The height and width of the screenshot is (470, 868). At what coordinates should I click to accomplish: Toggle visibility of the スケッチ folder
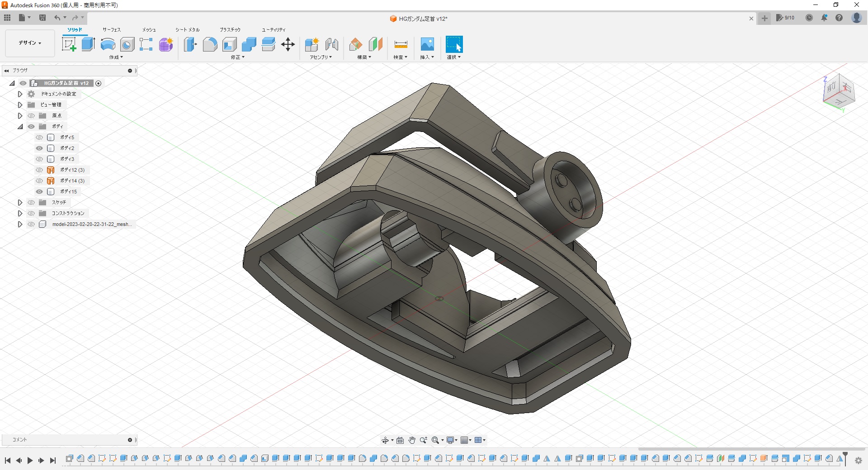pos(31,202)
